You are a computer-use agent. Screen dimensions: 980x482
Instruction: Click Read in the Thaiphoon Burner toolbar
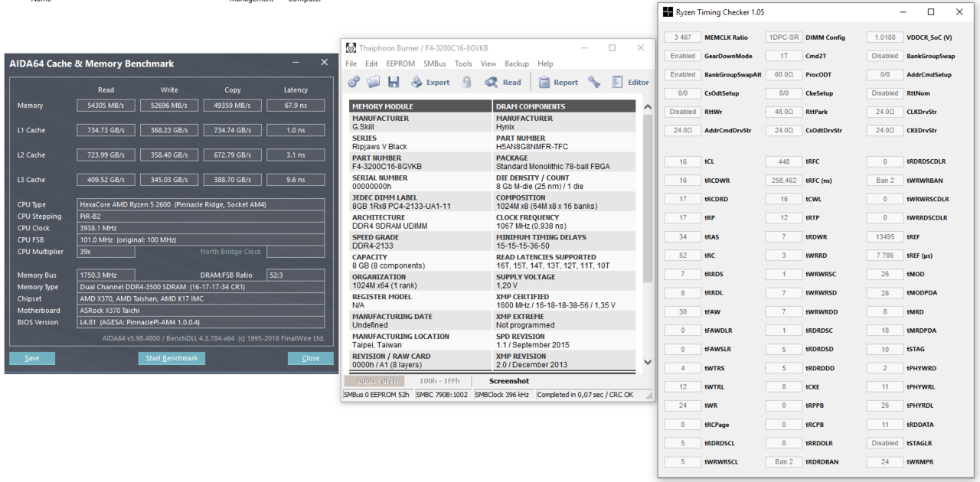point(503,82)
